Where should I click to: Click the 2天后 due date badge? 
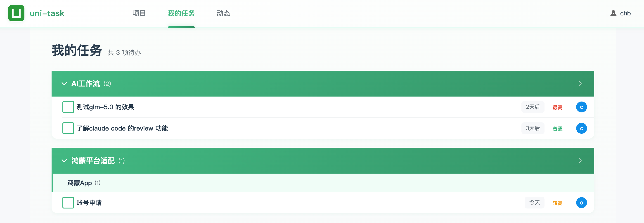point(533,107)
